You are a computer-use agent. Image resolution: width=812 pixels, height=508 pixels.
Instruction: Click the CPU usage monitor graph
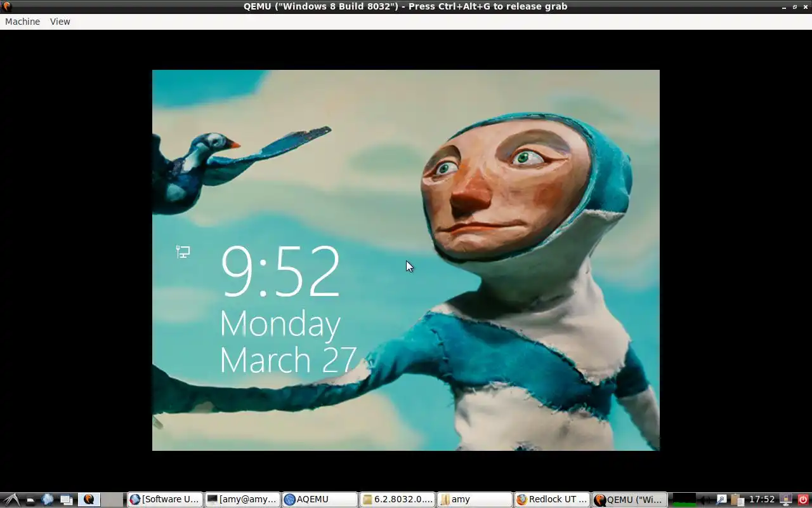(684, 499)
